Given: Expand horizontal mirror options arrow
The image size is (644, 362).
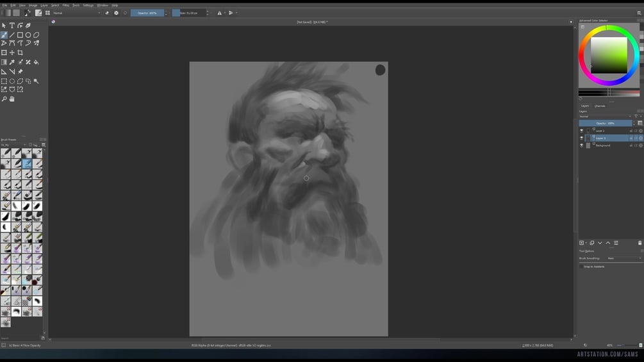Looking at the screenshot, I should [225, 13].
